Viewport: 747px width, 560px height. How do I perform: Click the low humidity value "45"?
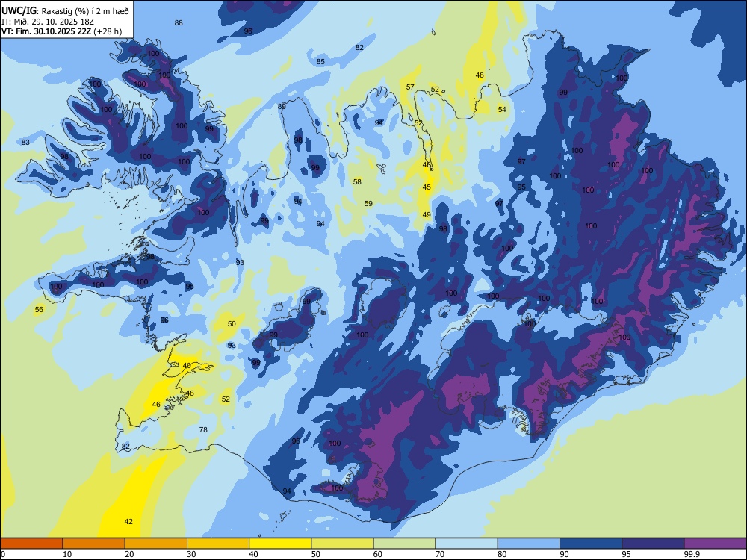click(x=427, y=187)
